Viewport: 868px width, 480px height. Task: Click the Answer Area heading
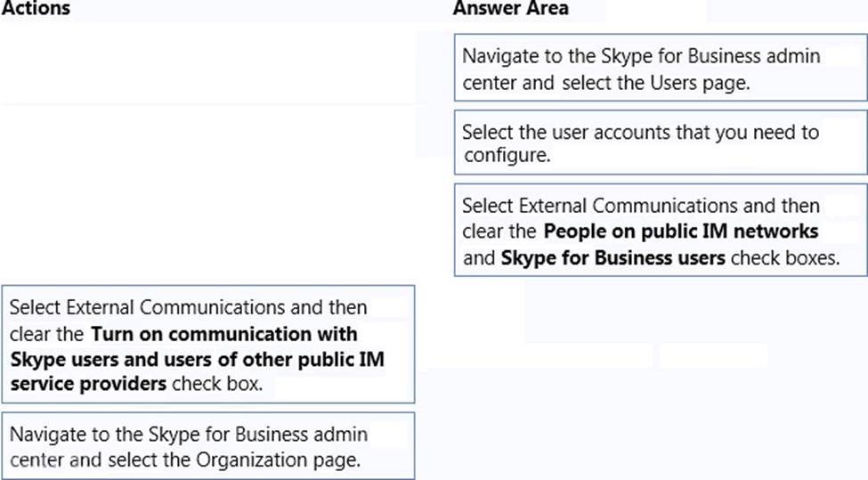[510, 9]
